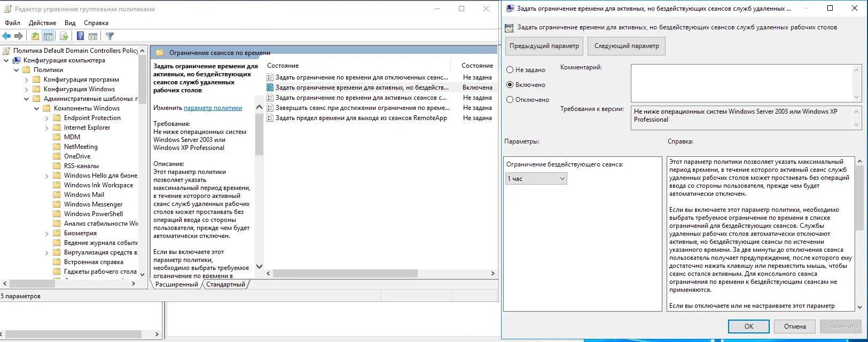Open the Файл menu
The width and height of the screenshot is (868, 342).
13,23
